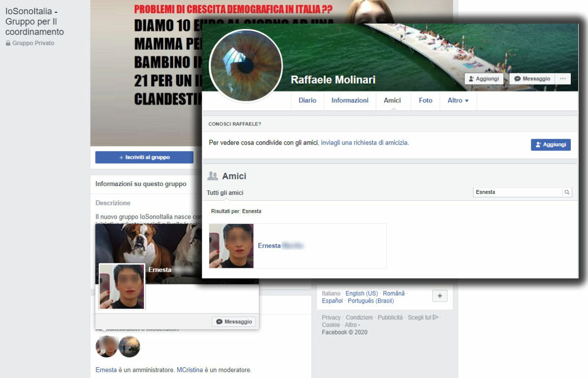Screen dimensions: 588x378
Task: Click the search magnifier in friends search
Action: tap(567, 192)
